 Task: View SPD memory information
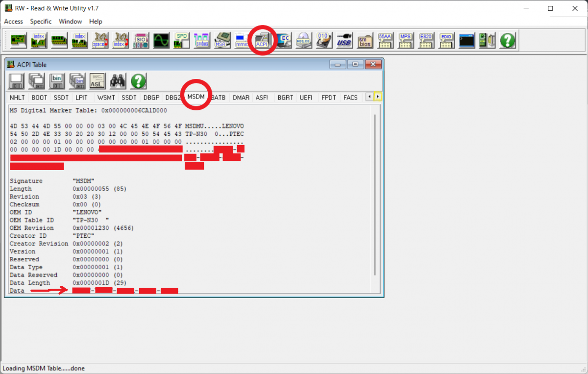(181, 40)
